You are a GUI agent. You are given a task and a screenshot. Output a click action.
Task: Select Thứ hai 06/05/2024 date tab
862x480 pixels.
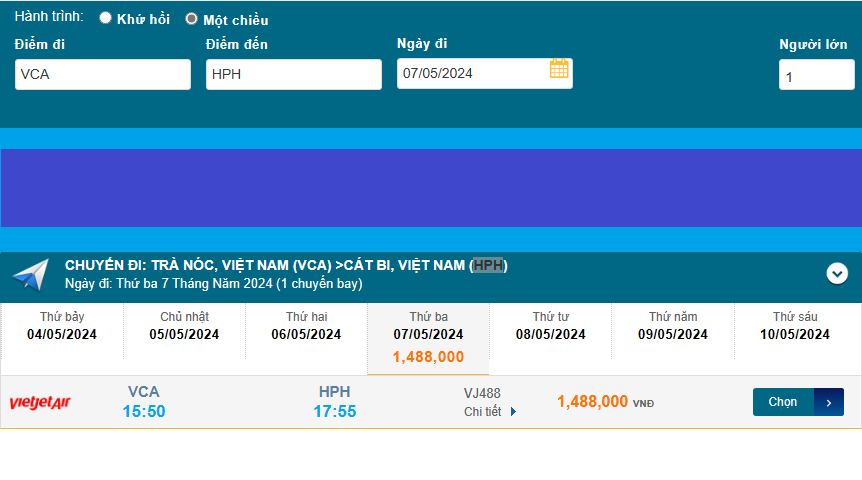[x=306, y=326]
